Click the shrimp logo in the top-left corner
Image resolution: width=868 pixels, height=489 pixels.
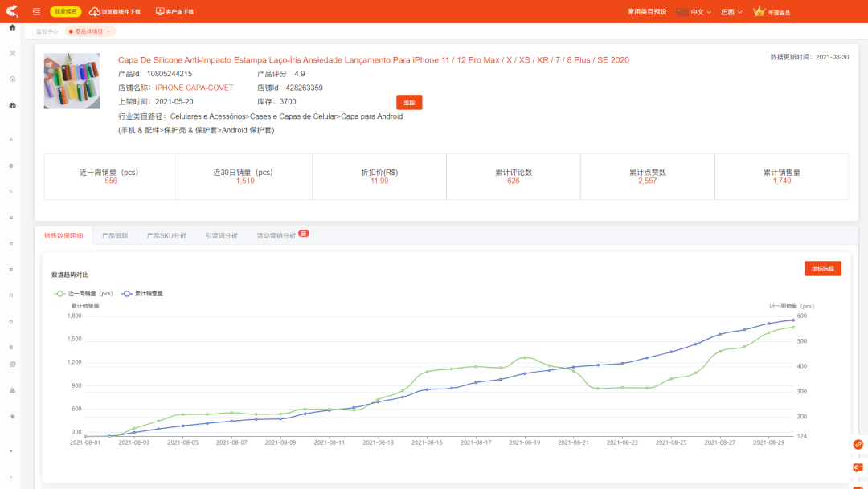click(11, 10)
